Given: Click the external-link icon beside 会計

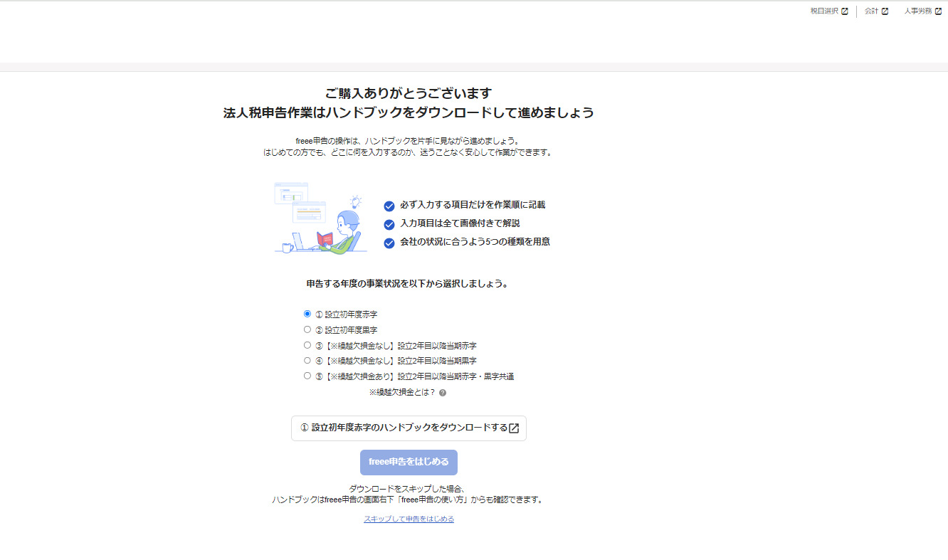Looking at the screenshot, I should [885, 11].
